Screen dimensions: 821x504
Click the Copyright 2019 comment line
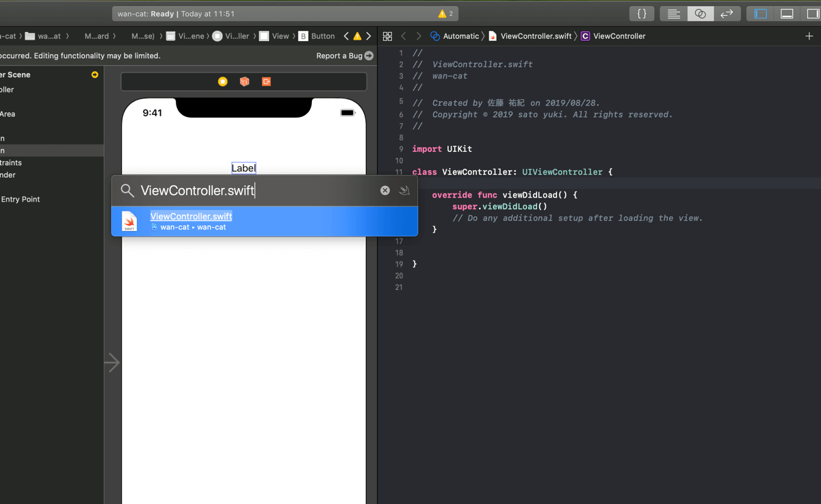point(543,115)
